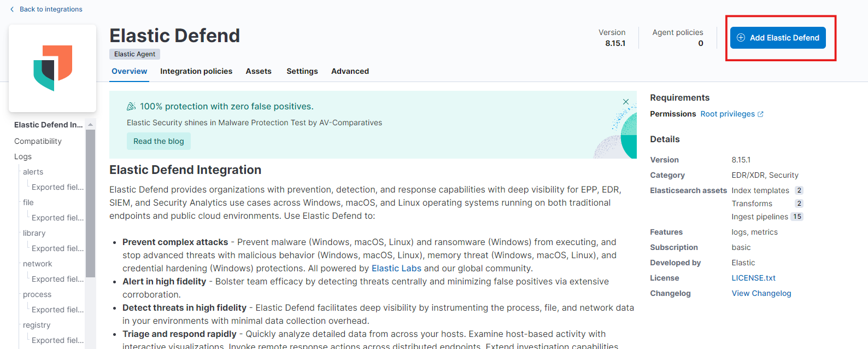Viewport: 868px width, 349px height.
Task: Open Exported fields under alerts
Action: point(57,187)
